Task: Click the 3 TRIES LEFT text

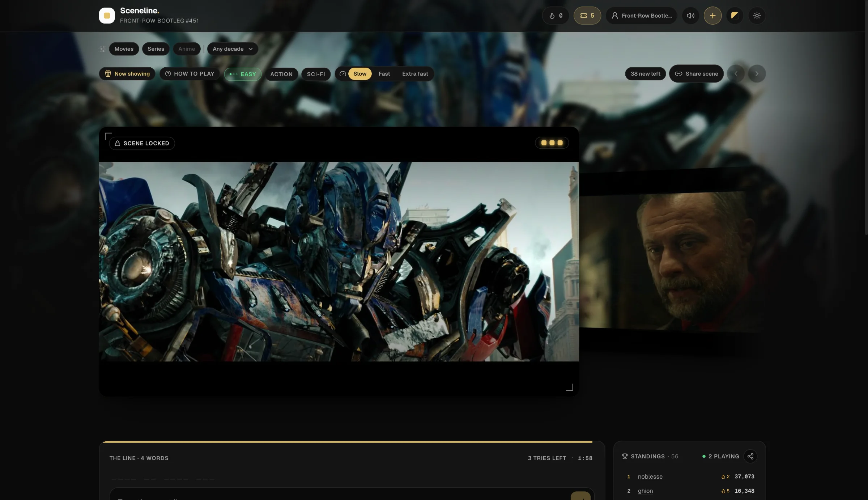Action: pyautogui.click(x=547, y=458)
